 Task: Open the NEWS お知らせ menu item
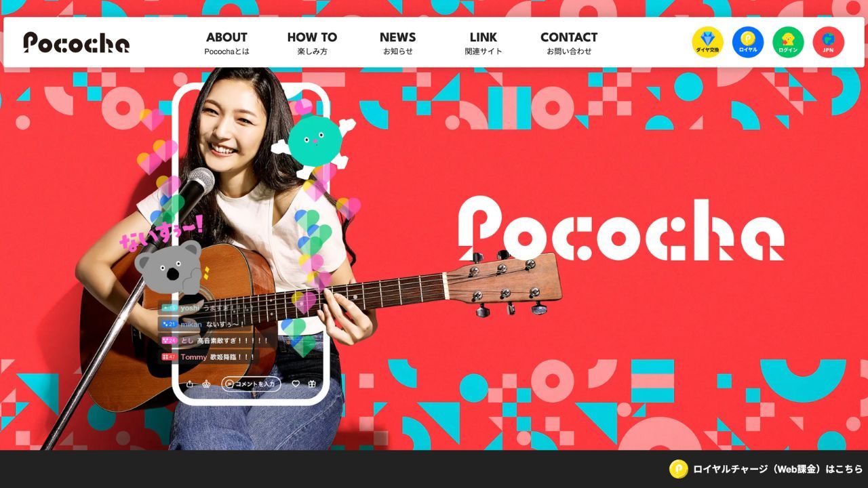(397, 43)
